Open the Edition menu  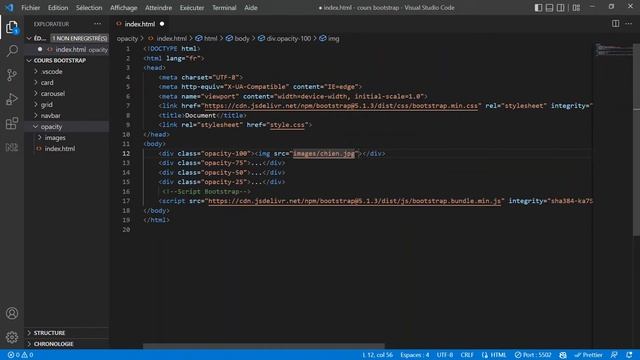pos(58,8)
